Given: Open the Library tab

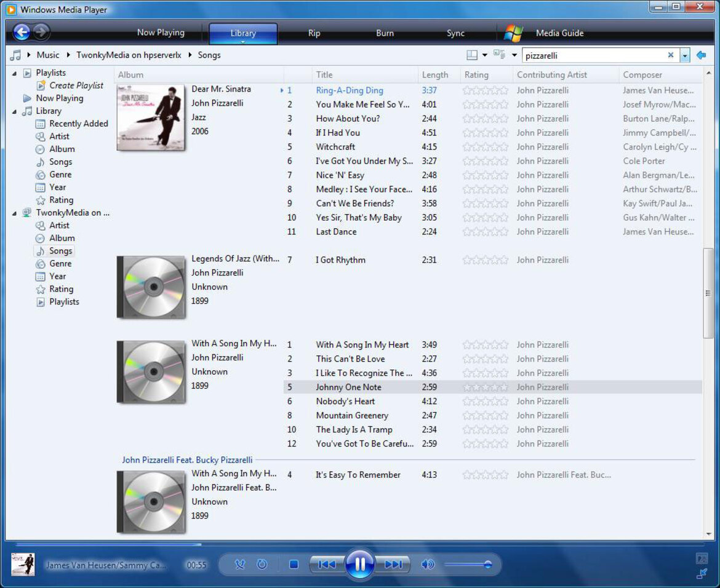Looking at the screenshot, I should (243, 33).
